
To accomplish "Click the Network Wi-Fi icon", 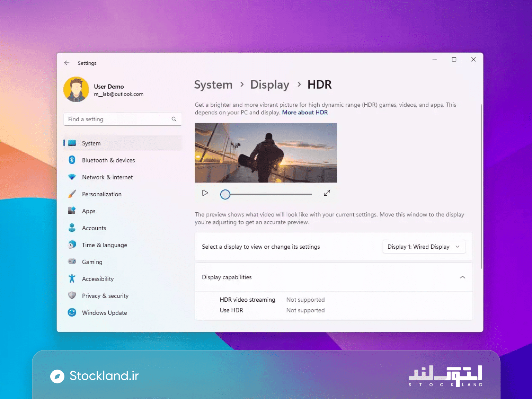I will [72, 177].
